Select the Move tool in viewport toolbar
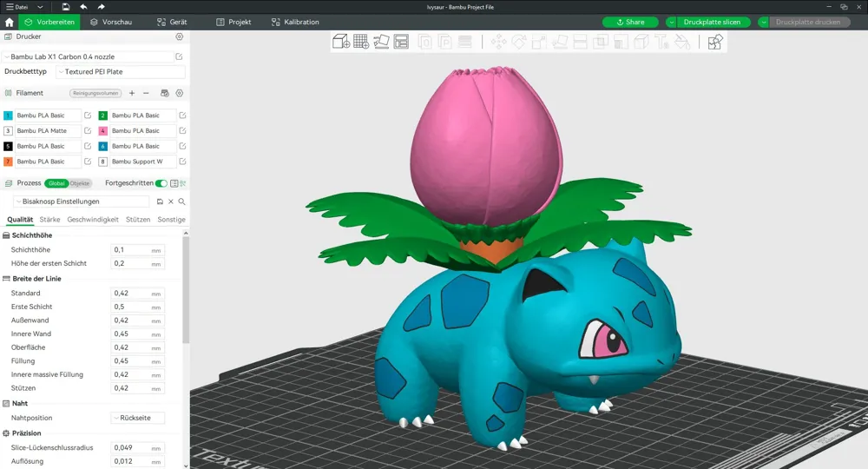 (499, 42)
